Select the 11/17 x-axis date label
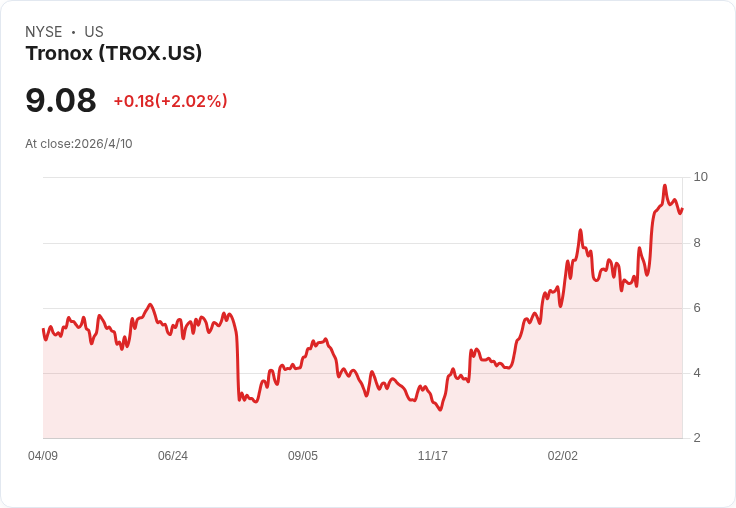The image size is (736, 508). tap(433, 455)
